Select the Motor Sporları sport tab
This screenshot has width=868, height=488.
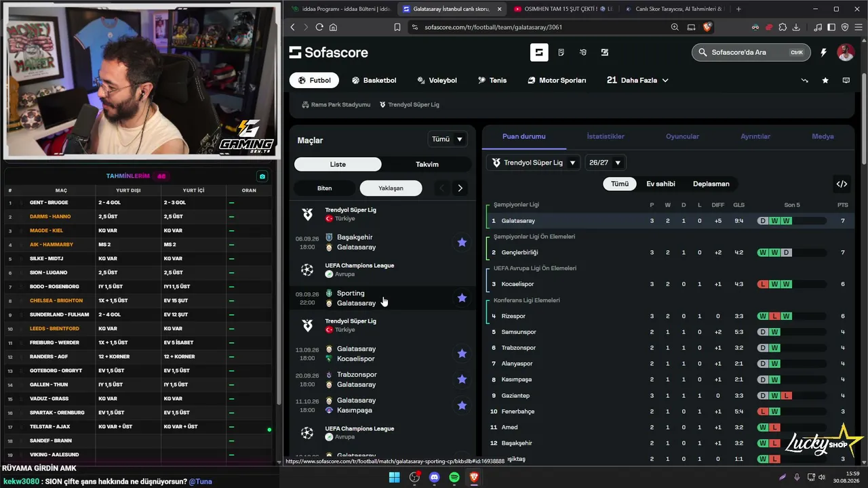click(557, 80)
